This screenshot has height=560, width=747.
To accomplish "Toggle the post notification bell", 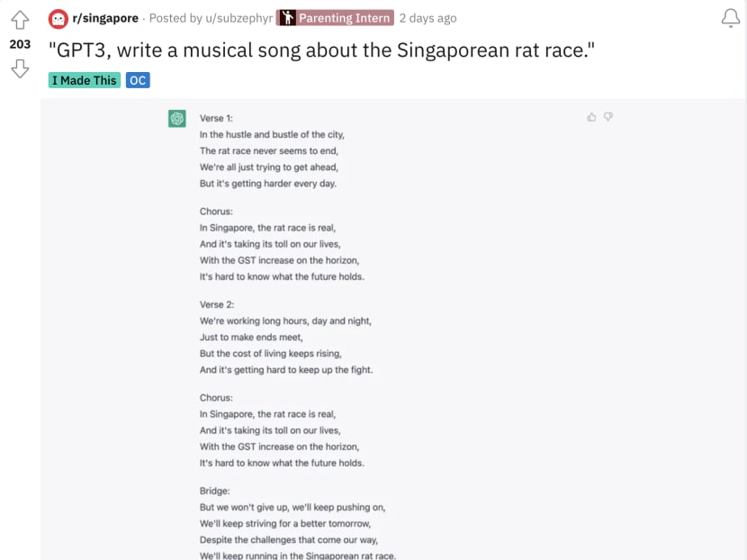I will (x=731, y=18).
